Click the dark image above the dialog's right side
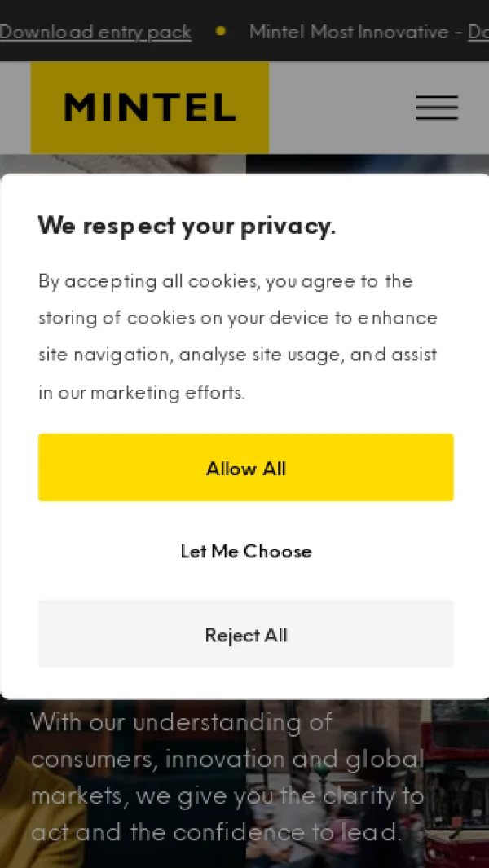The width and height of the screenshot is (489, 868). point(367,164)
